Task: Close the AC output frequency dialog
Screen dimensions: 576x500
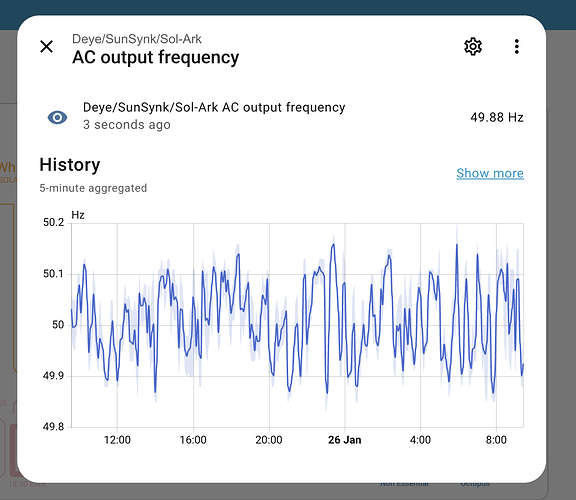Action: click(47, 47)
